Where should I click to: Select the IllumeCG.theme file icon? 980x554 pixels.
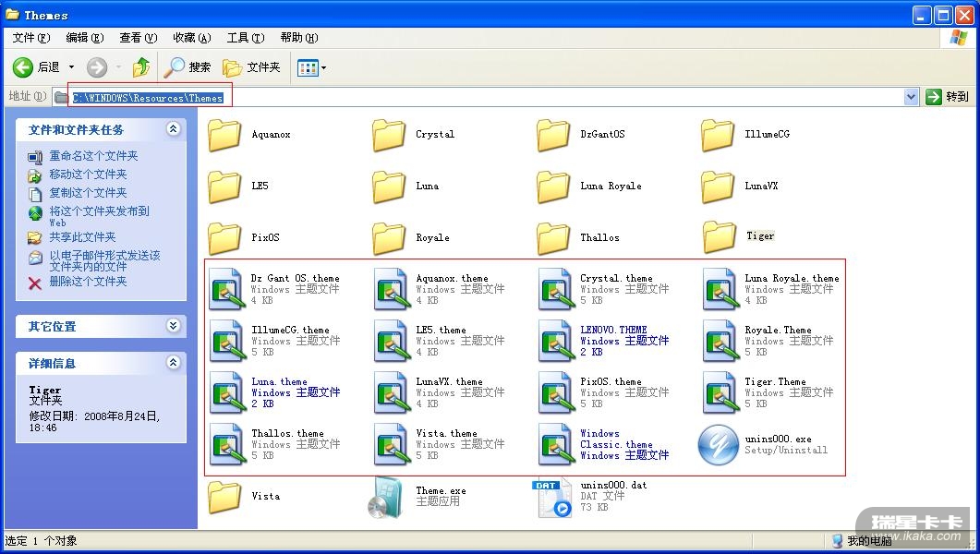(x=227, y=341)
